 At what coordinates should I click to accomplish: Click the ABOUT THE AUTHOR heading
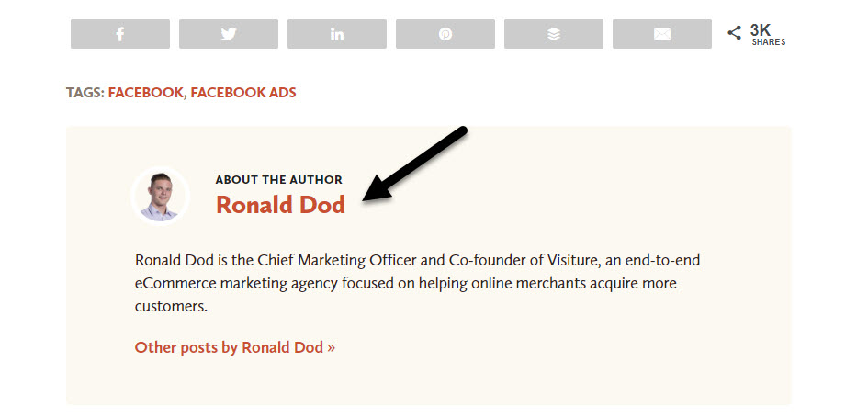pos(279,180)
